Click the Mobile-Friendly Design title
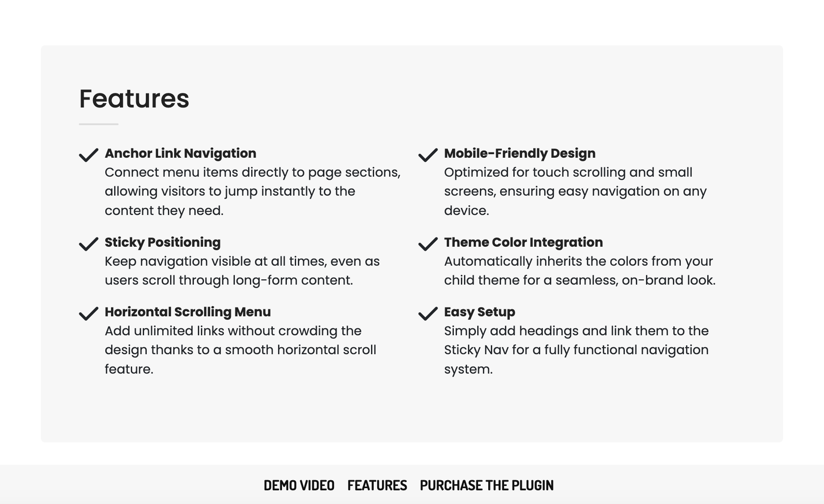Image resolution: width=824 pixels, height=504 pixels. click(520, 153)
